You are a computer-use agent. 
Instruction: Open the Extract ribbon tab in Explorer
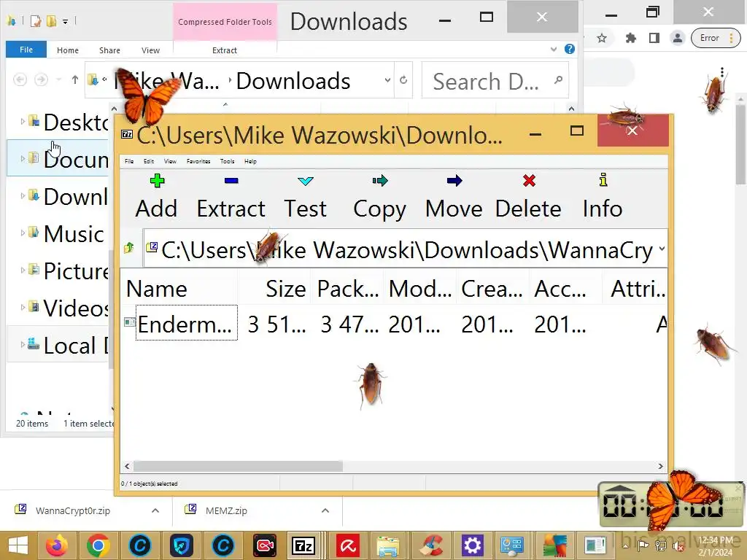click(x=225, y=50)
